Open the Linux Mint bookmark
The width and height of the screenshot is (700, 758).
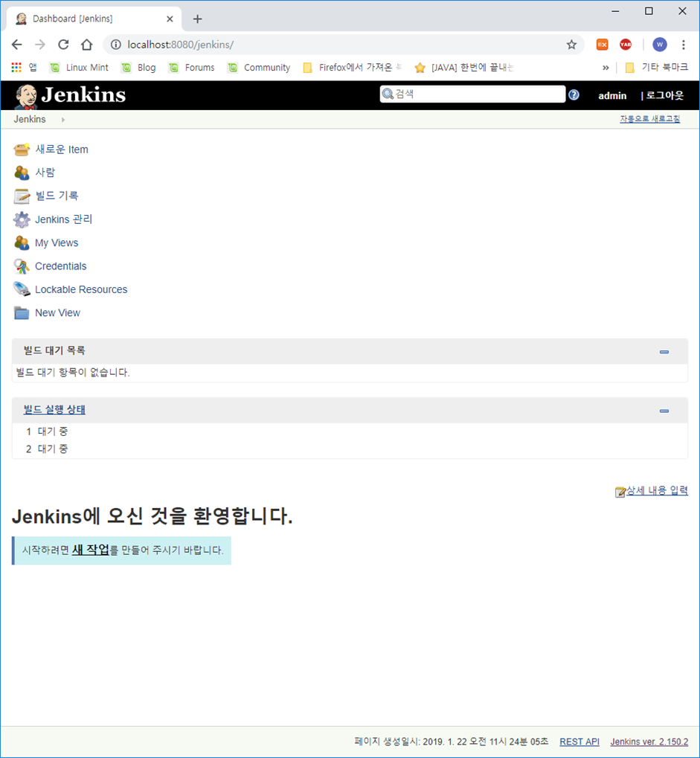pos(80,68)
